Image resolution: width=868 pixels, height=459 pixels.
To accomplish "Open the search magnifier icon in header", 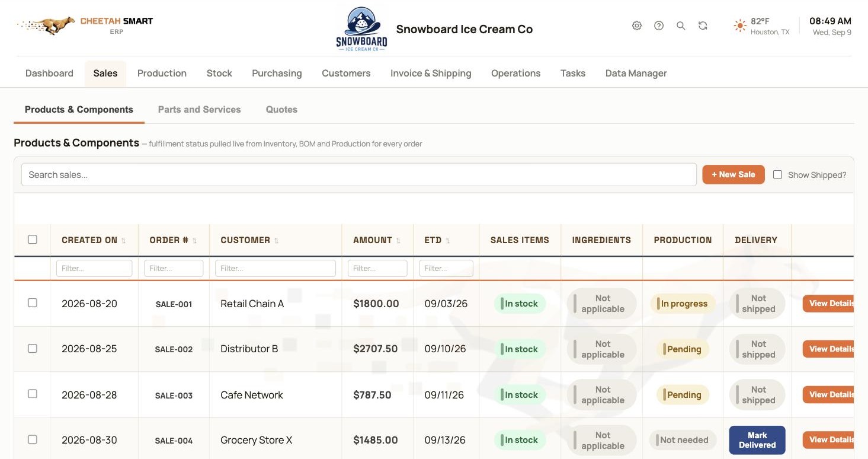I will point(681,26).
